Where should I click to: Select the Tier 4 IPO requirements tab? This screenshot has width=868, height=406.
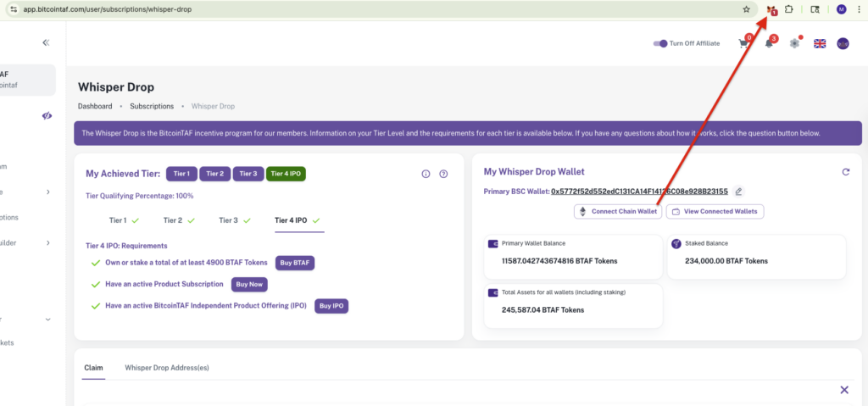(299, 220)
